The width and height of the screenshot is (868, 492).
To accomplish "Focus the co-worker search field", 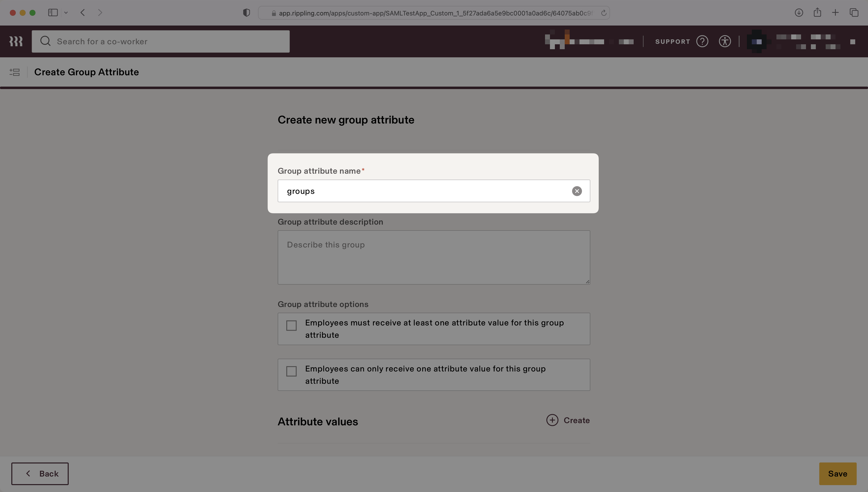I will [x=161, y=41].
